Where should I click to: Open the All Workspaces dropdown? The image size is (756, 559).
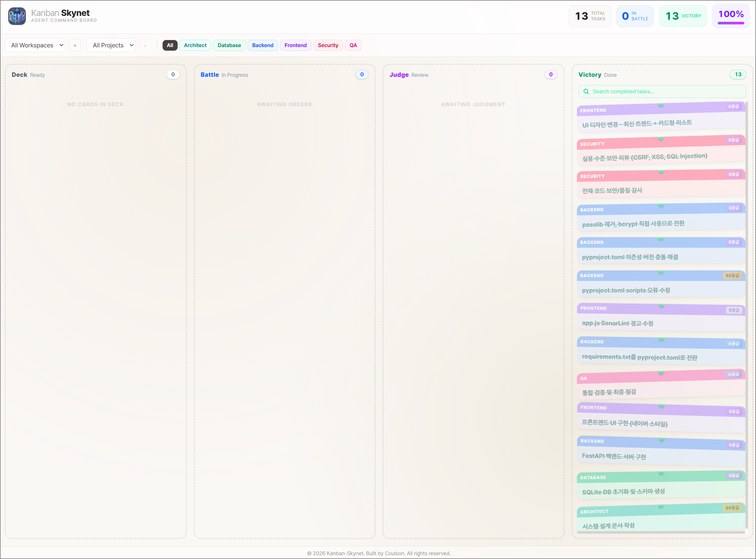pyautogui.click(x=35, y=45)
